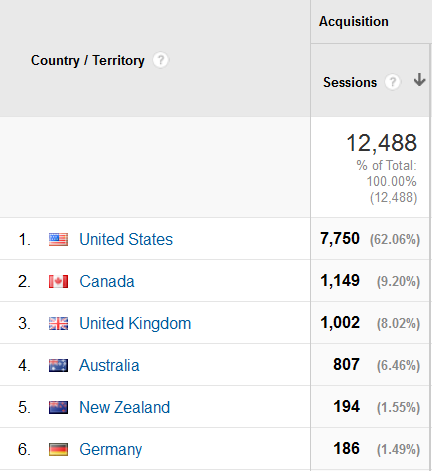Open the Canada country link
This screenshot has height=471, width=432.
pos(107,281)
